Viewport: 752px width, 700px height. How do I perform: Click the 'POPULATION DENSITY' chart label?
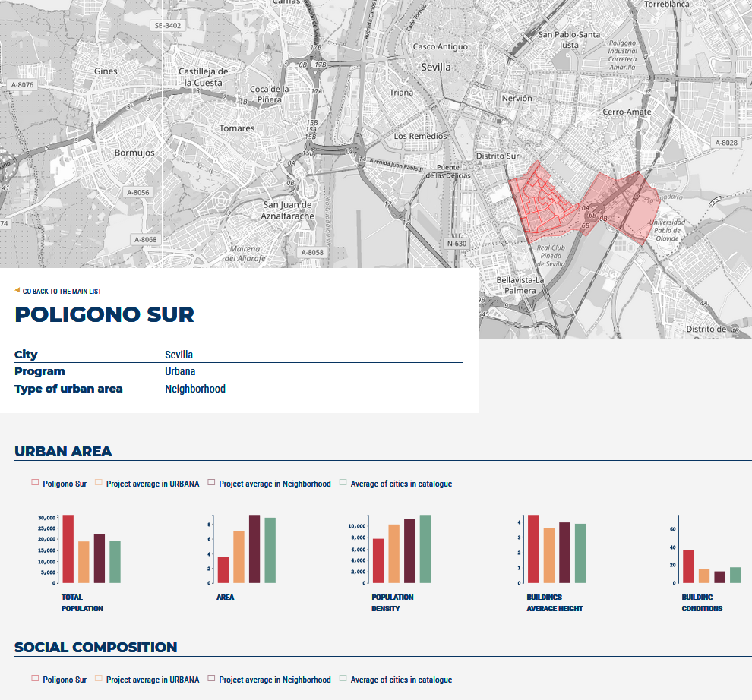(x=392, y=603)
